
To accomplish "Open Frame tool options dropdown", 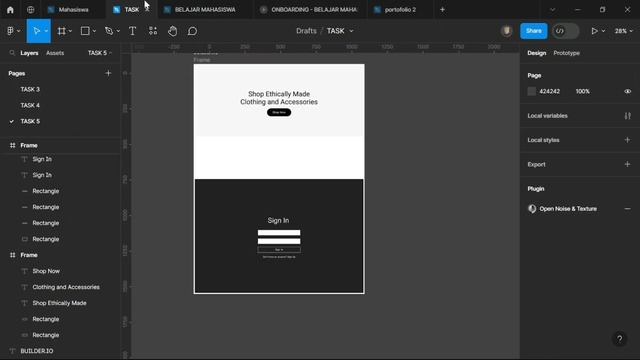I will pos(70,31).
